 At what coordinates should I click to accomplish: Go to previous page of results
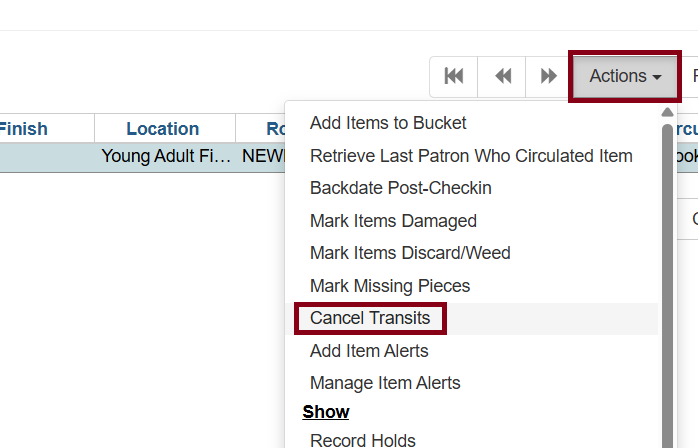click(503, 76)
